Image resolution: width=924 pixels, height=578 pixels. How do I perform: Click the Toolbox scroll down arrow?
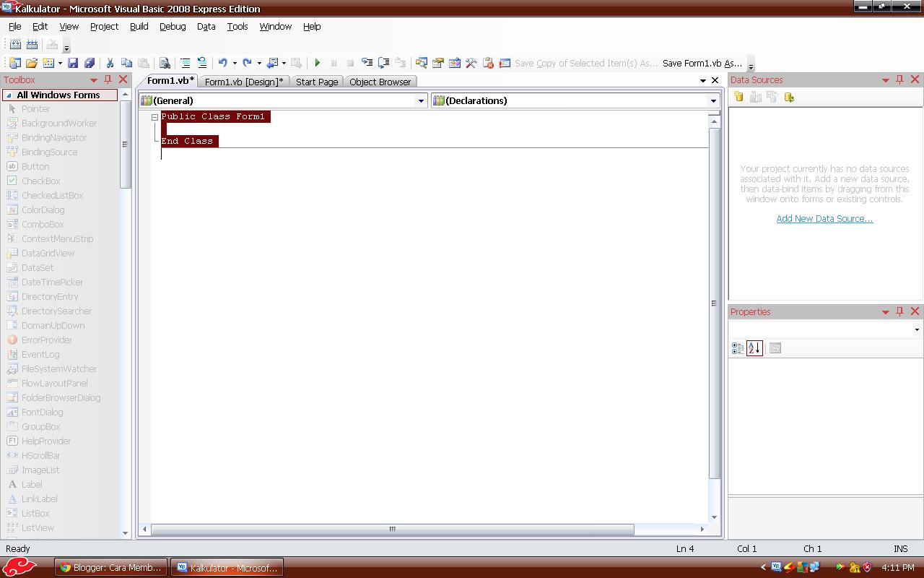(x=125, y=533)
